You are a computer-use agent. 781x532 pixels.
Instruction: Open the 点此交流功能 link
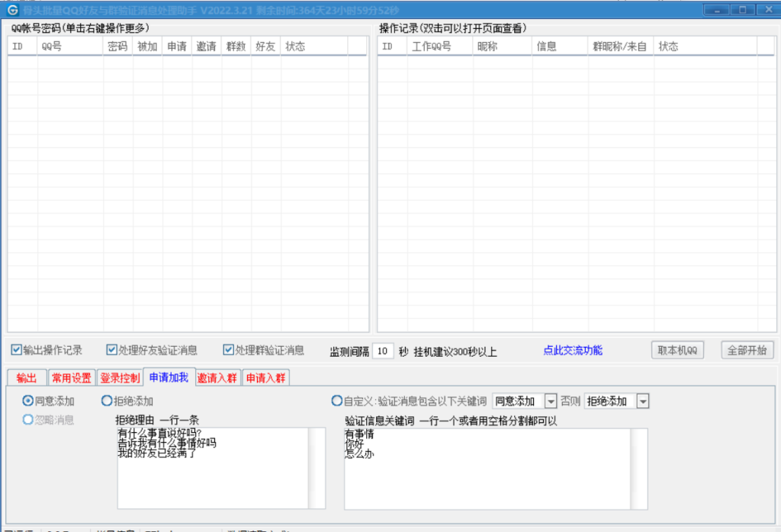572,351
